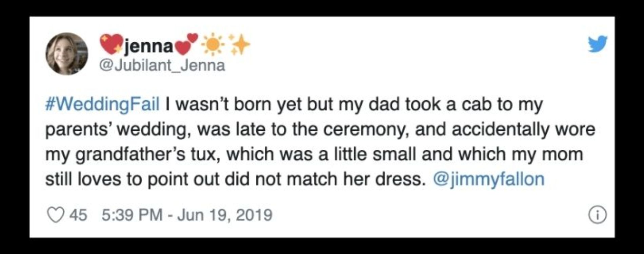This screenshot has height=254, width=644.
Task: Click the 45 likes count
Action: coord(78,215)
